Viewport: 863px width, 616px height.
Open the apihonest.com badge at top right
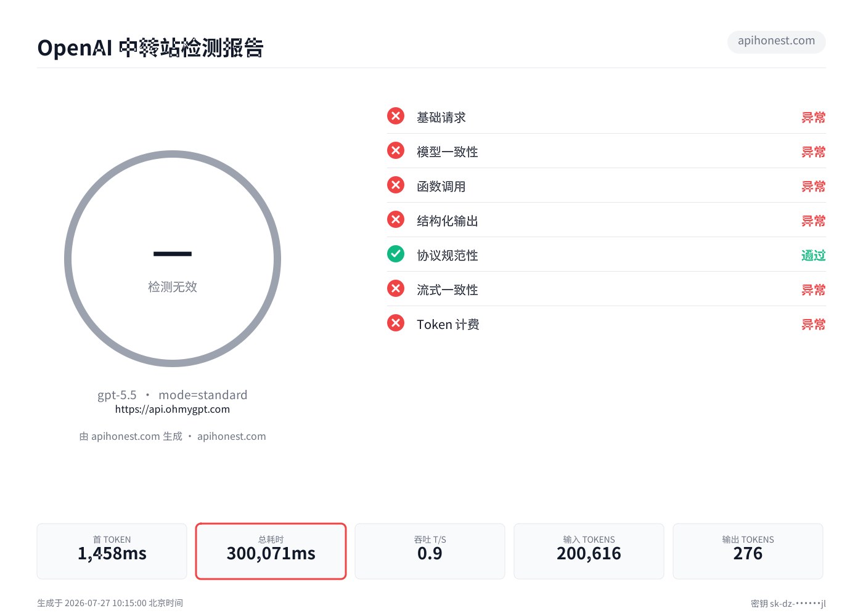[776, 41]
